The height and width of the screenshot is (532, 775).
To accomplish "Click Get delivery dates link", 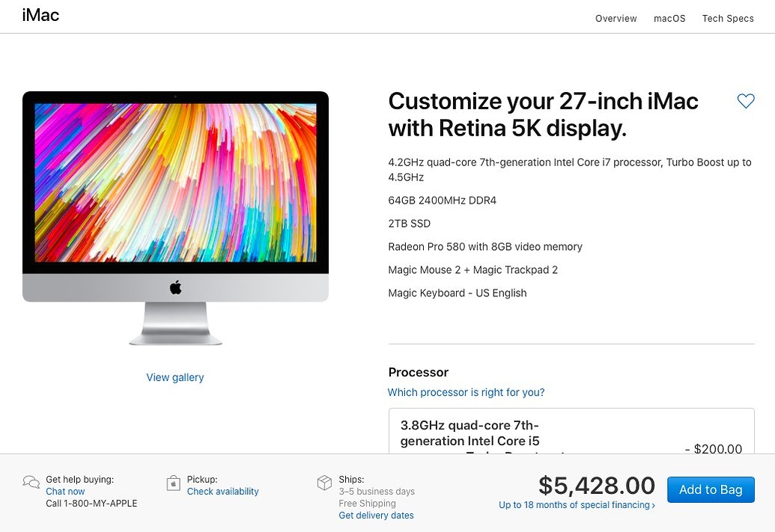I will click(376, 516).
